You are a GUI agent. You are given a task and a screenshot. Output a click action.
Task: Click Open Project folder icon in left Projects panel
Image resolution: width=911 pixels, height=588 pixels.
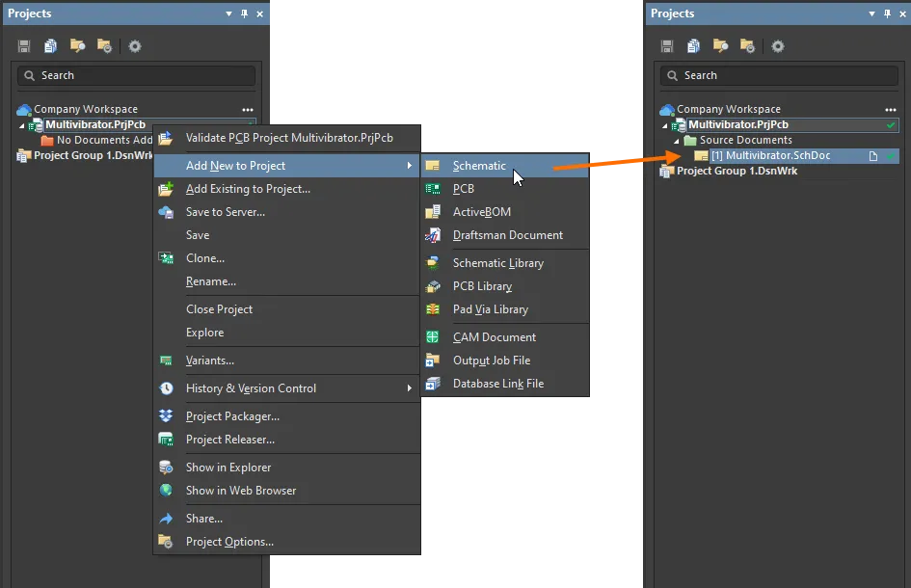point(77,46)
